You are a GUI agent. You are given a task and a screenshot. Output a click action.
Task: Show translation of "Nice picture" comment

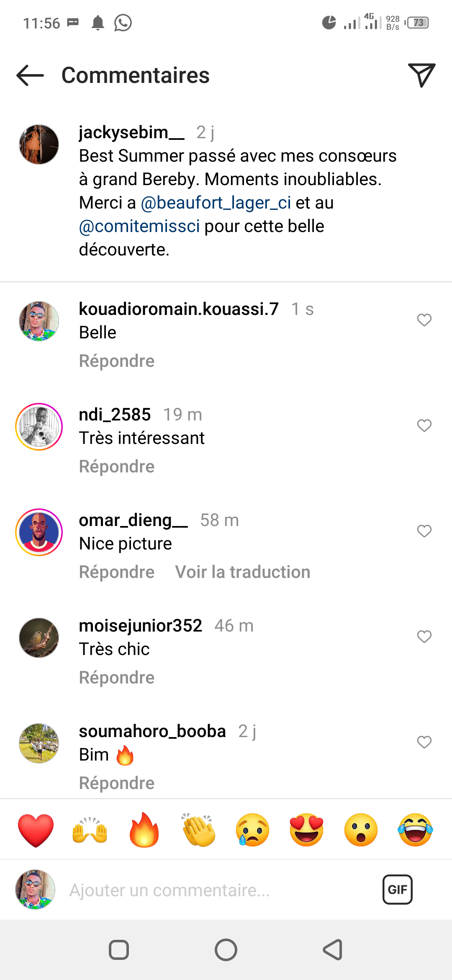[x=243, y=572]
